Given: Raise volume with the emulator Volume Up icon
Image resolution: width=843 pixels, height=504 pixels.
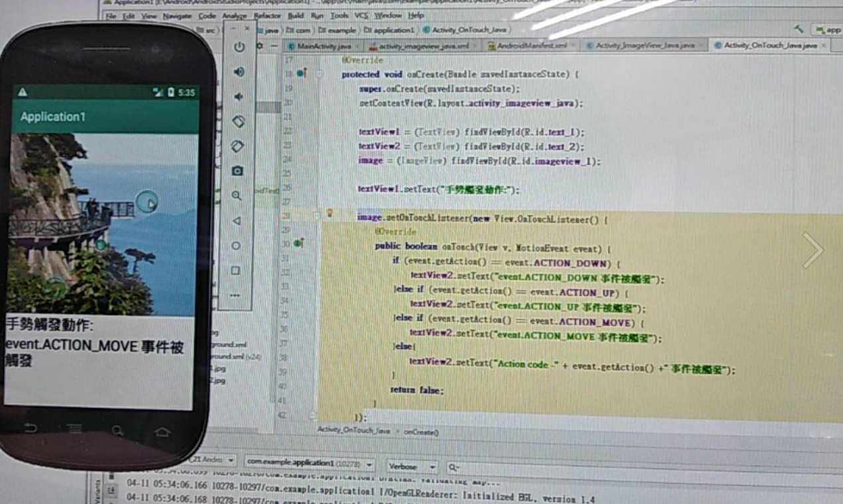Looking at the screenshot, I should [x=239, y=72].
